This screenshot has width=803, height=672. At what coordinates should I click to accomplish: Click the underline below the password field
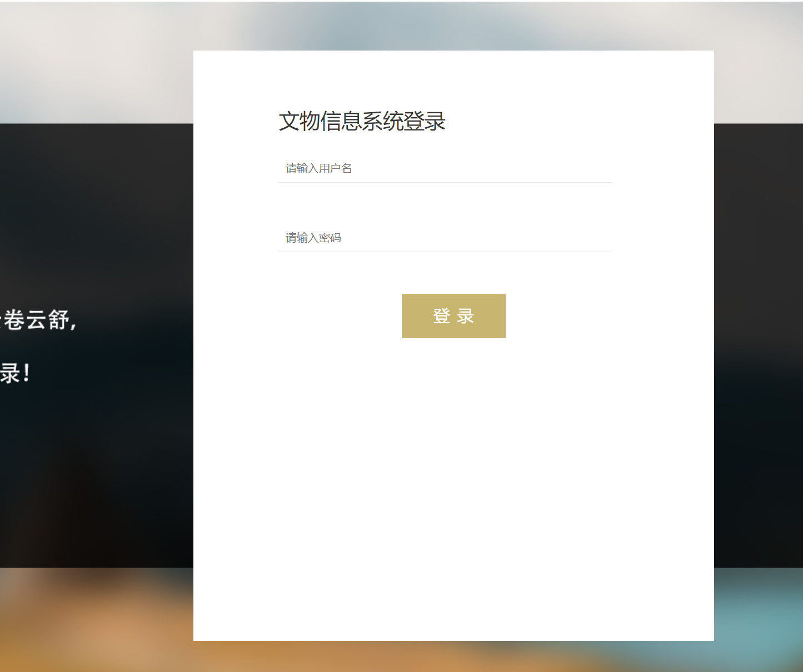click(x=445, y=252)
